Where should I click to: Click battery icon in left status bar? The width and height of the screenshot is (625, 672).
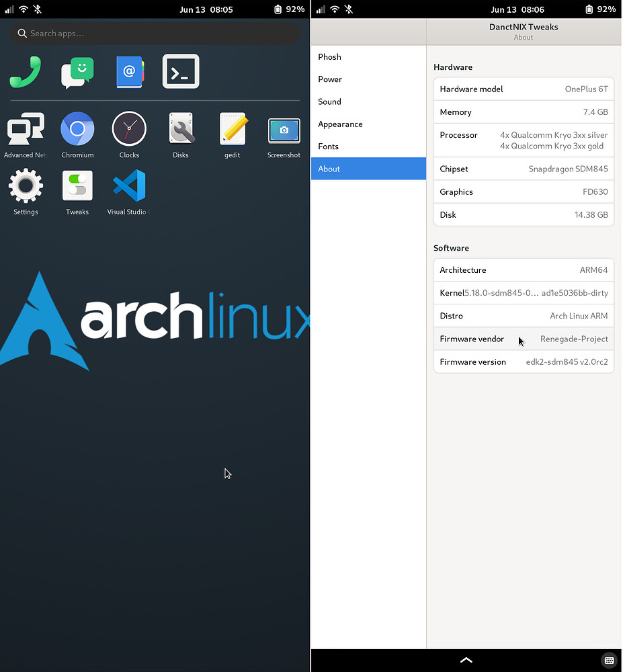(278, 9)
